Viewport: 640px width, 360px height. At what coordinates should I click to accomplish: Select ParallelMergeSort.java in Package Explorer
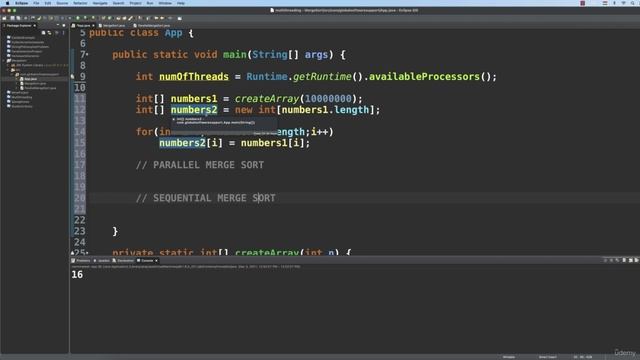pyautogui.click(x=40, y=88)
